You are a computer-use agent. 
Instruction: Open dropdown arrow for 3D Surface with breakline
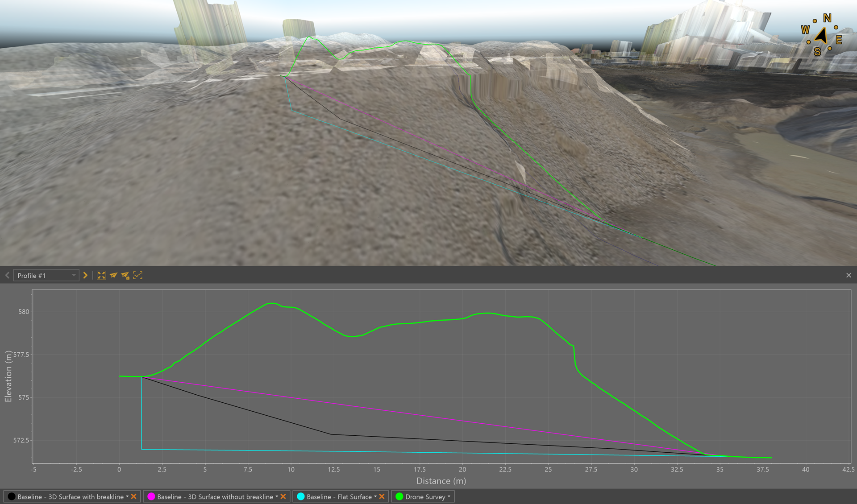[x=127, y=496]
